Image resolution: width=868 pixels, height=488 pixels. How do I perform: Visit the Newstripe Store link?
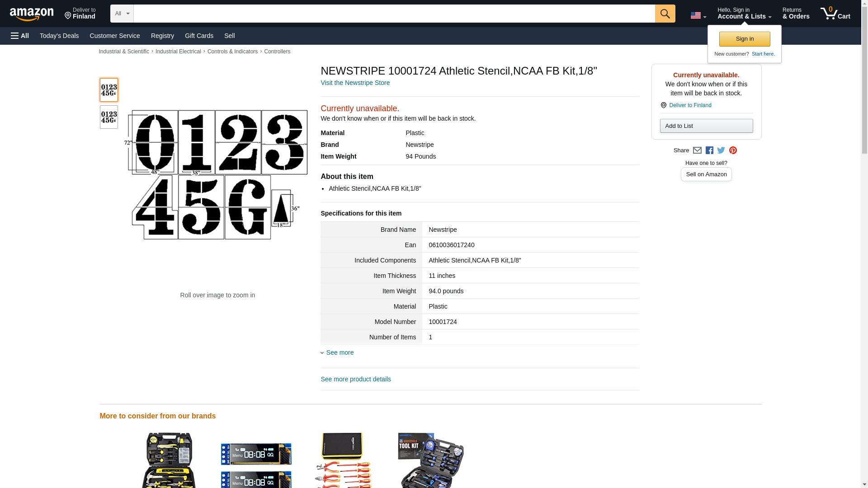355,83
